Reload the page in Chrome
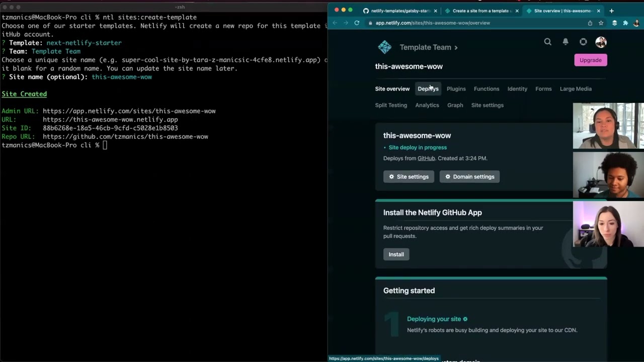644x362 pixels. click(357, 23)
